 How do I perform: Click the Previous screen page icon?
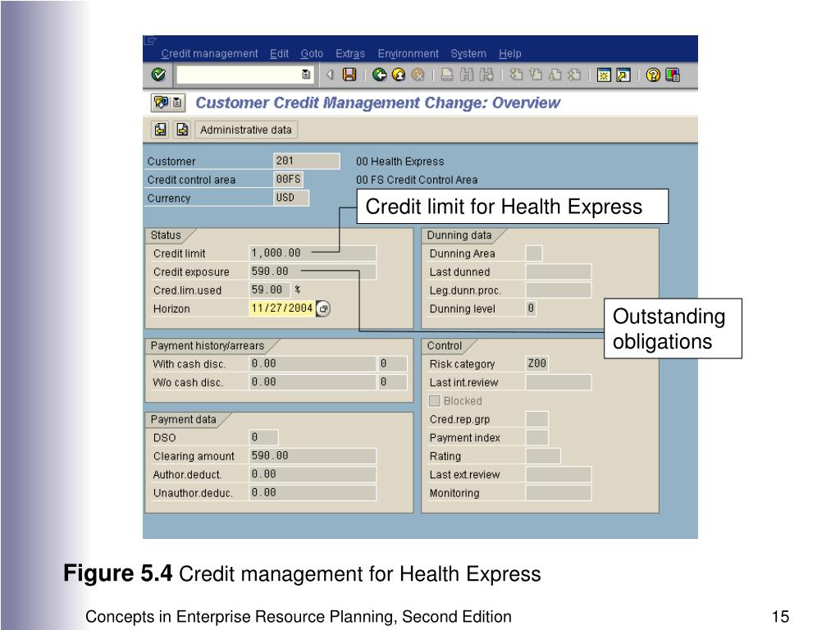[x=160, y=130]
